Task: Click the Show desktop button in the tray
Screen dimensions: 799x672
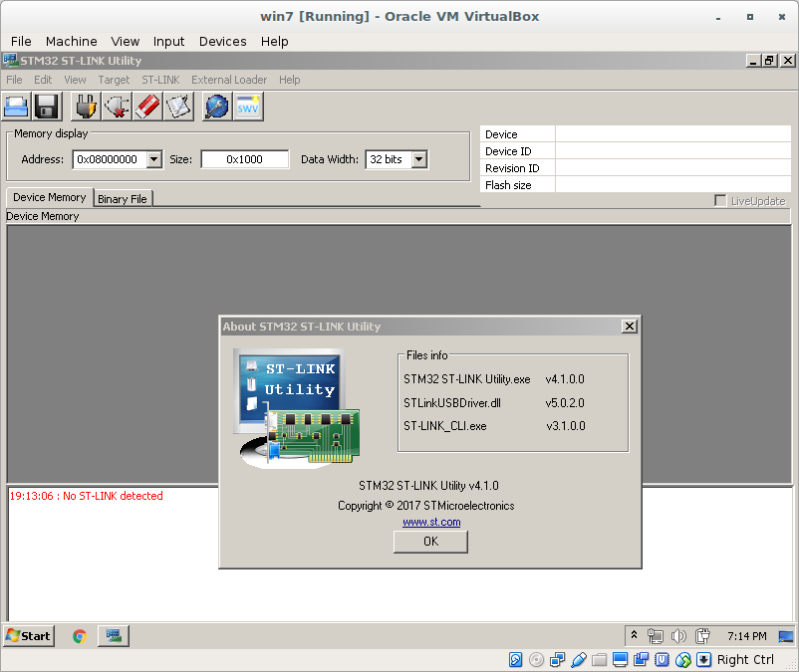Action: [x=786, y=636]
